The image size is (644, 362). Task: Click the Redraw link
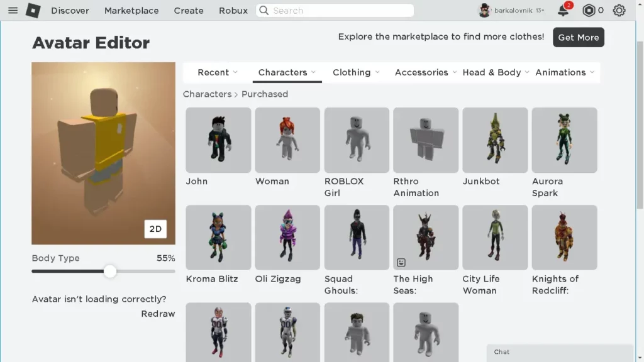(x=158, y=314)
